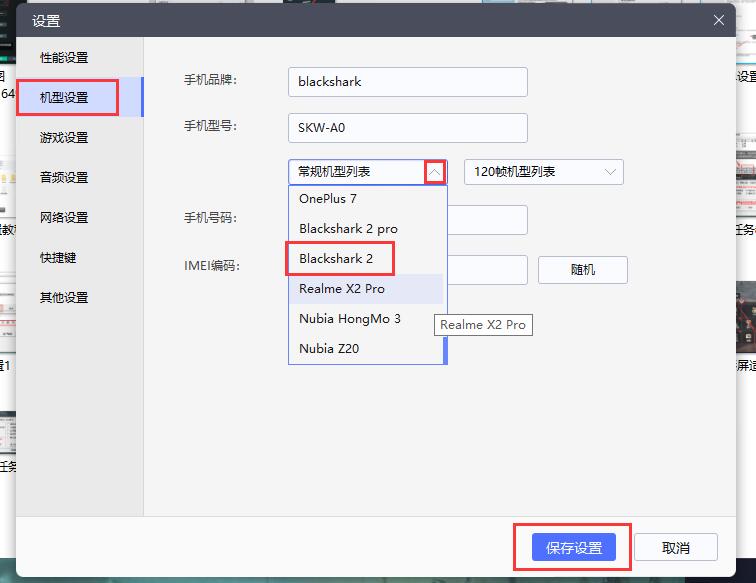The height and width of the screenshot is (583, 756).
Task: Click the 手机号码 input field
Action: [487, 220]
